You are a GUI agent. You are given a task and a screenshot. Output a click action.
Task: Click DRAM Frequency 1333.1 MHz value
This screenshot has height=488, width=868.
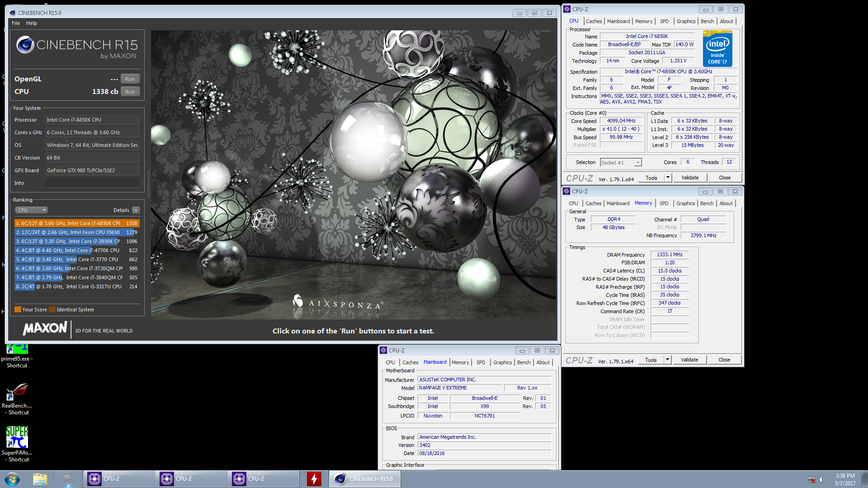[x=670, y=255]
